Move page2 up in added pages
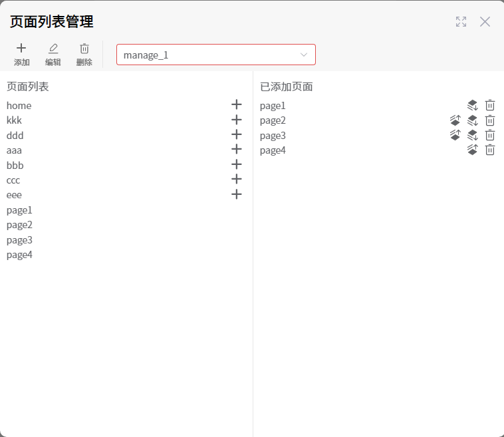Image resolution: width=504 pixels, height=437 pixels. (455, 120)
